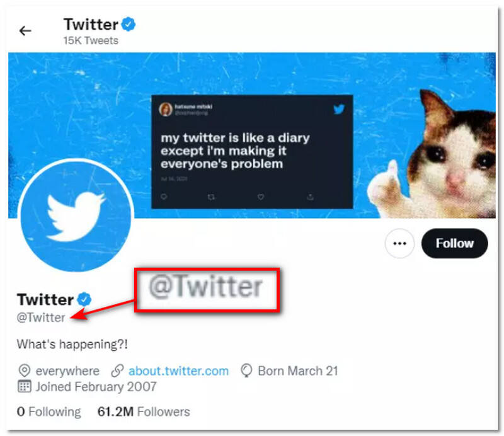Click the calendar icon beside Joined date
Viewport: 504px width, 436px height.
[24, 386]
